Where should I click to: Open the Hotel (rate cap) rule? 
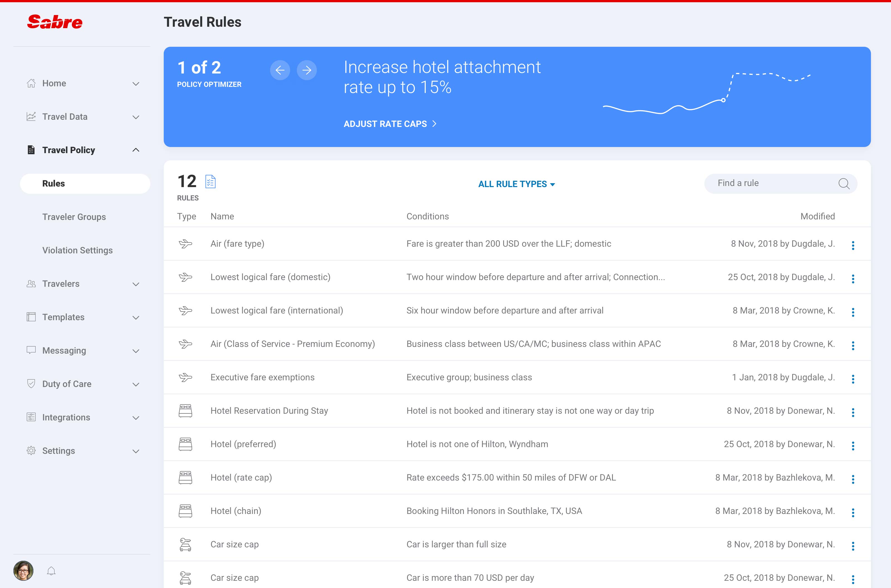point(241,477)
